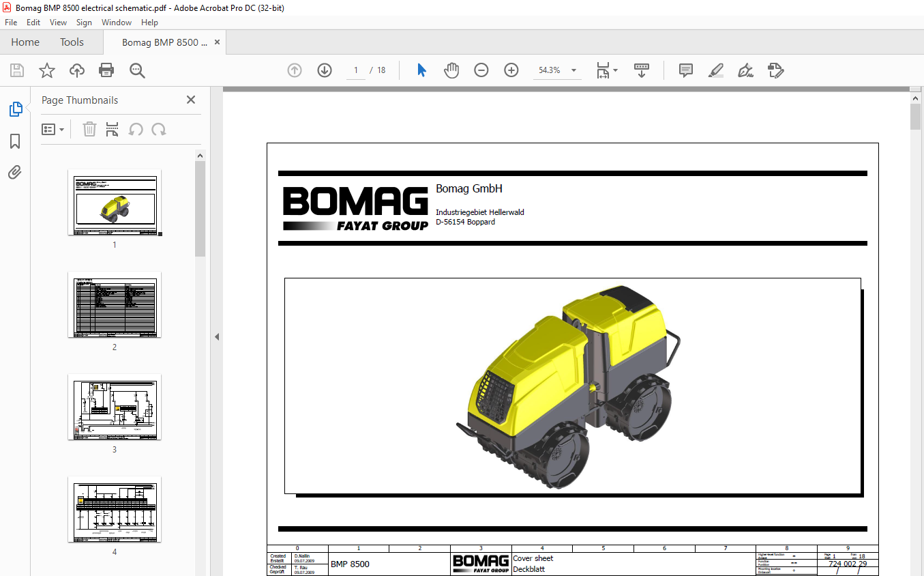
Task: Select page 1 thumbnail
Action: coord(115,202)
